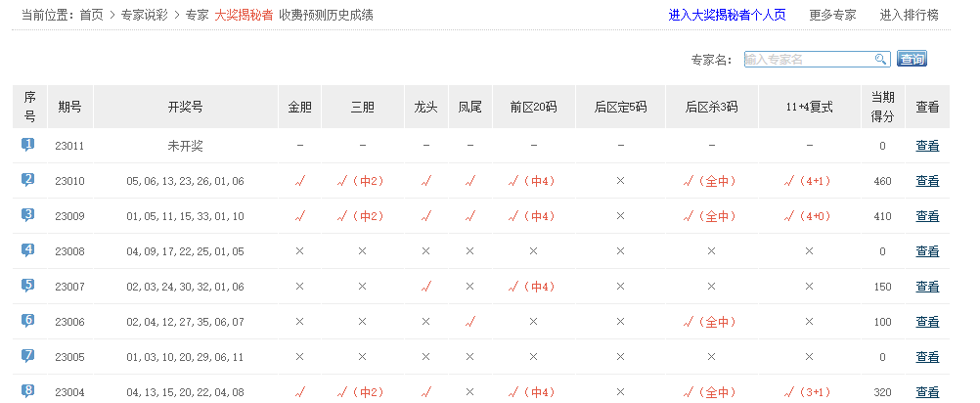The width and height of the screenshot is (980, 403).
Task: Click the row 3 sequence number badge
Action: (28, 215)
